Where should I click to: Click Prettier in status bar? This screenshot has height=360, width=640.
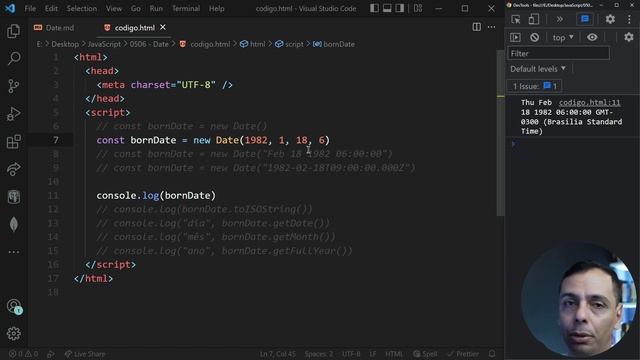pos(463,354)
